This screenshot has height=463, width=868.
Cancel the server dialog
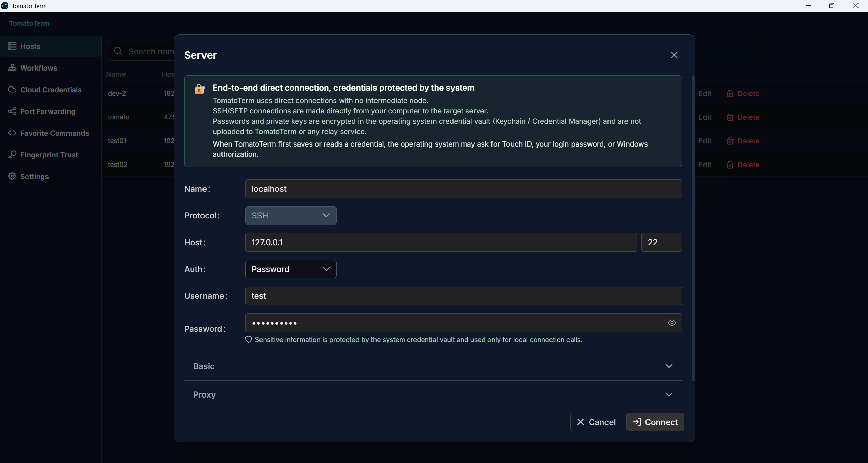[596, 422]
